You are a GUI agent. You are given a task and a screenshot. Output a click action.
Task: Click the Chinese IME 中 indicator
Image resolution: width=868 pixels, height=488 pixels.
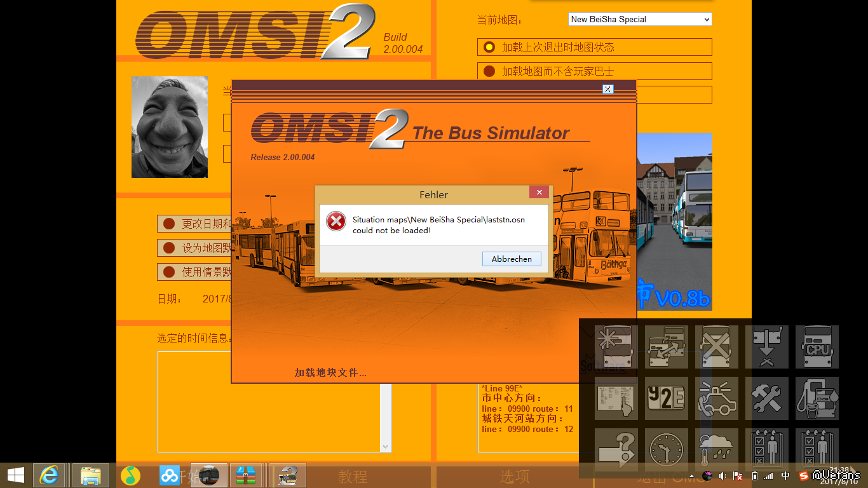786,476
